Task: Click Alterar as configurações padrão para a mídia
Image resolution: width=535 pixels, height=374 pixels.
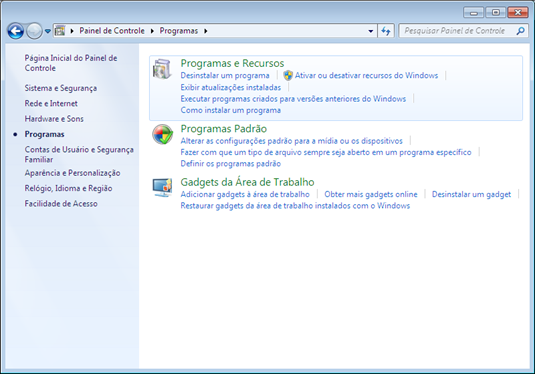Action: (291, 141)
